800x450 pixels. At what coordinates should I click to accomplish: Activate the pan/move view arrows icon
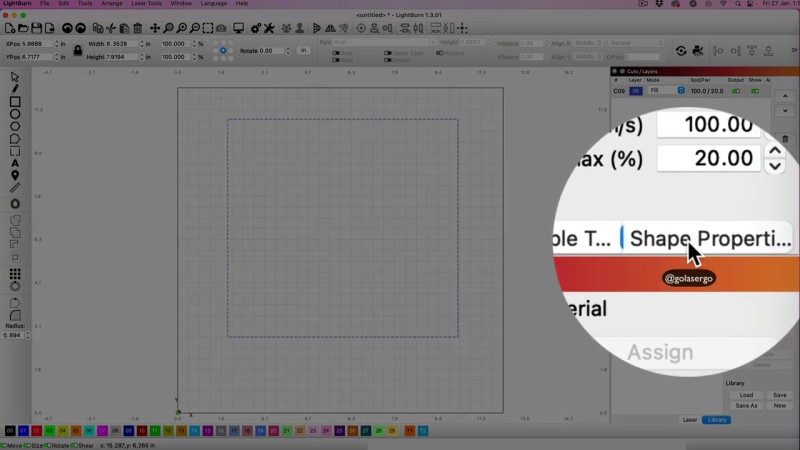(x=154, y=28)
